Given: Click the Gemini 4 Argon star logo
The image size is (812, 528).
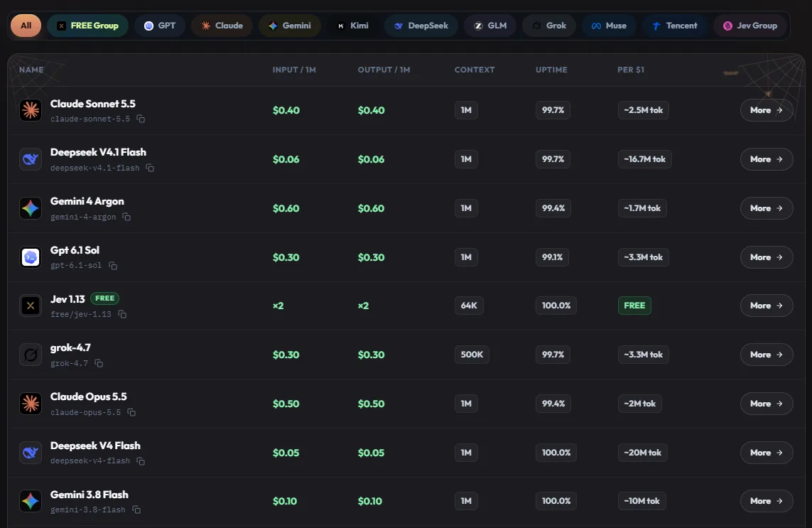Looking at the screenshot, I should 31,208.
